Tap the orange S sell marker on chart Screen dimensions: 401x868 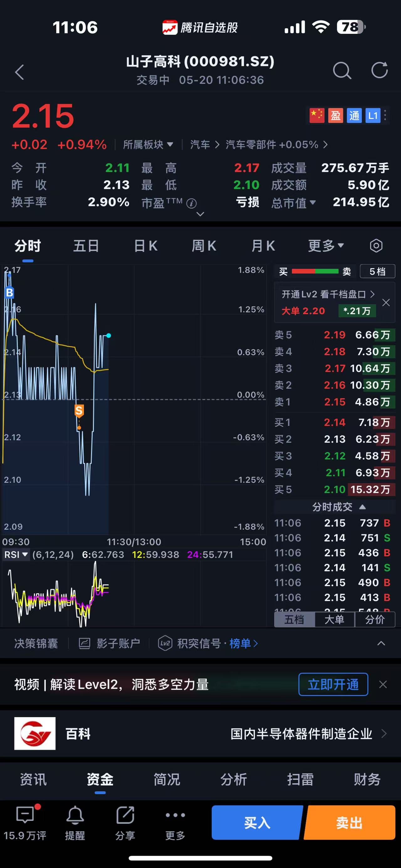point(79,411)
